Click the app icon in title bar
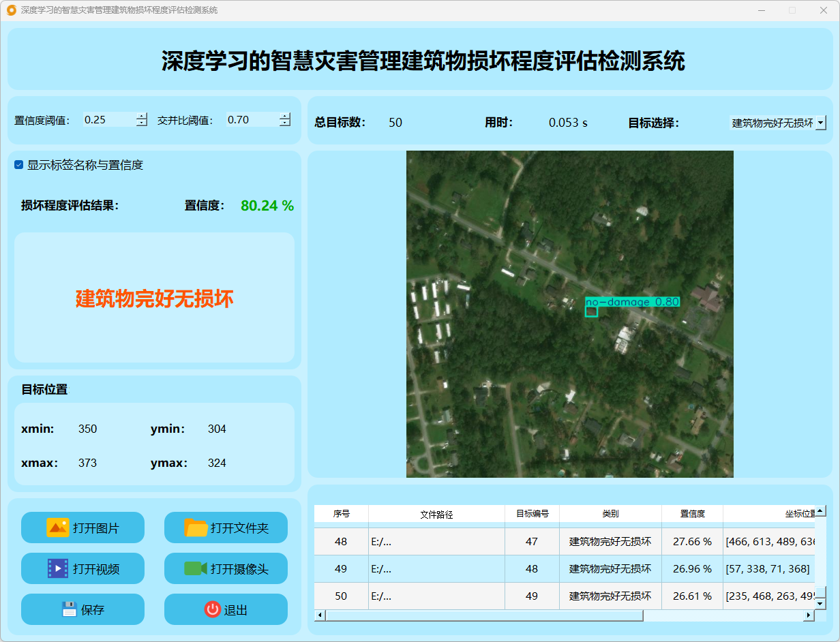 point(11,10)
